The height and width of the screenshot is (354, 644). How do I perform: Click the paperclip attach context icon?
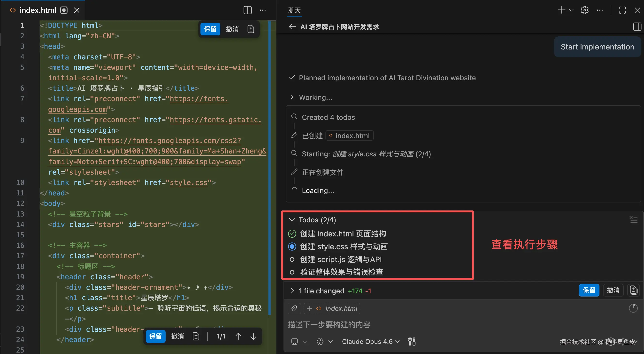[x=294, y=308]
